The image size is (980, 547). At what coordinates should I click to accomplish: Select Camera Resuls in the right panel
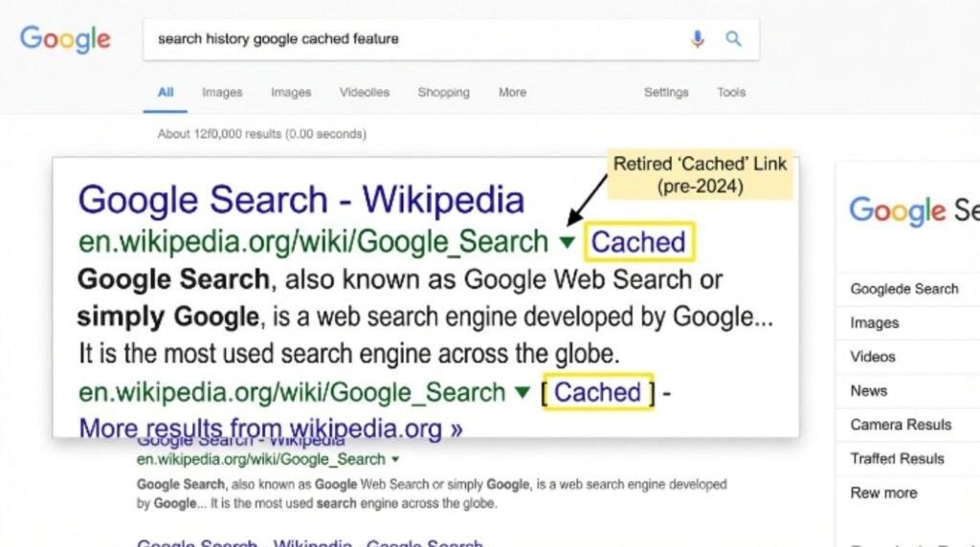(901, 425)
